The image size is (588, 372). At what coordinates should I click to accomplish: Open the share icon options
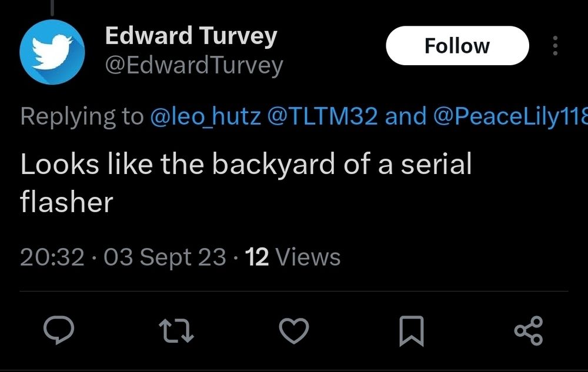[x=529, y=331]
